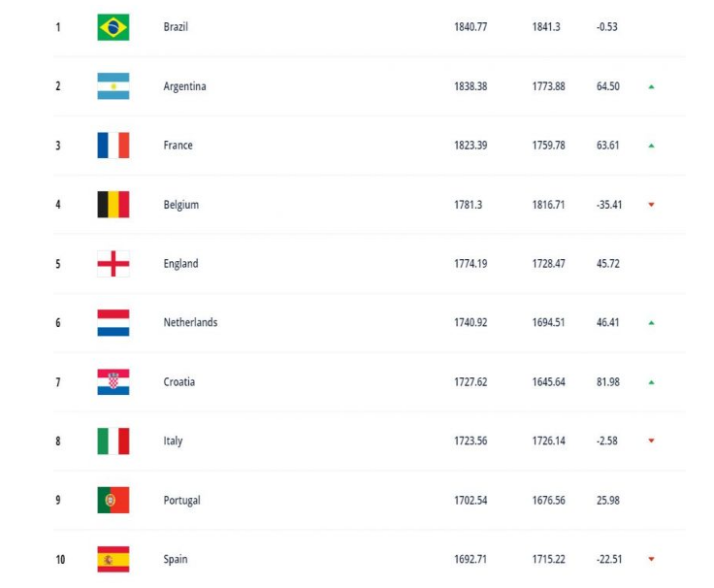Click Spain's red down arrow indicator
Image resolution: width=714 pixels, height=588 pixels.
pyautogui.click(x=652, y=559)
